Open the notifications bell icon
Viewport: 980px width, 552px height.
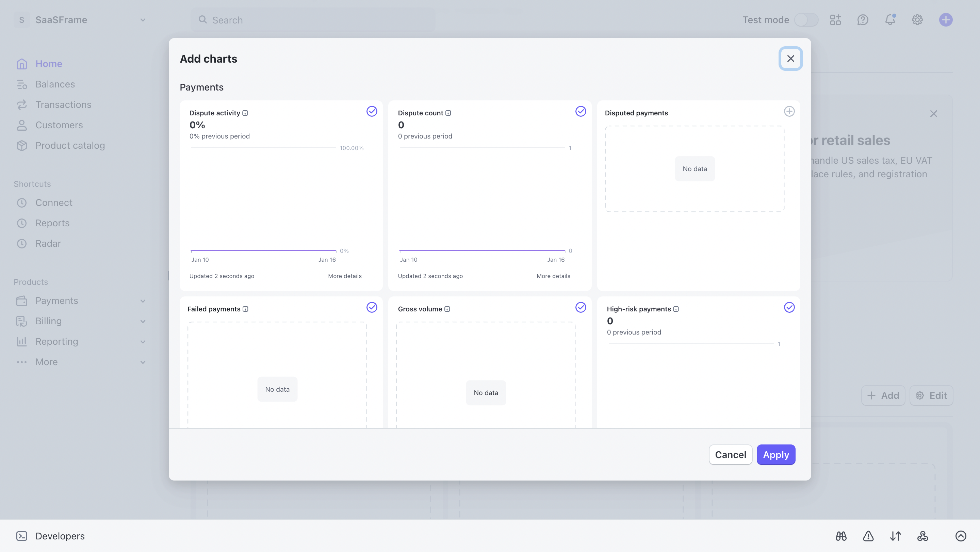[x=890, y=20]
